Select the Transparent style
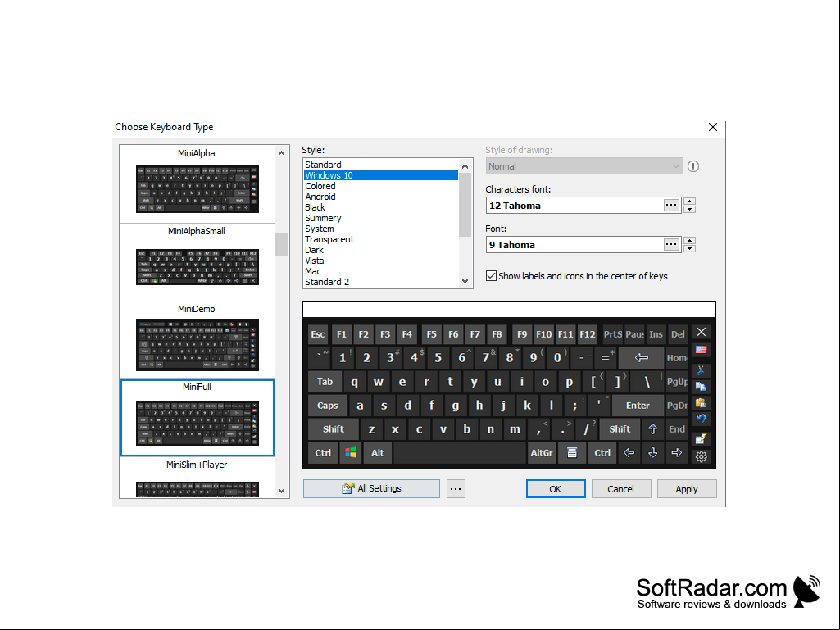 [x=381, y=239]
